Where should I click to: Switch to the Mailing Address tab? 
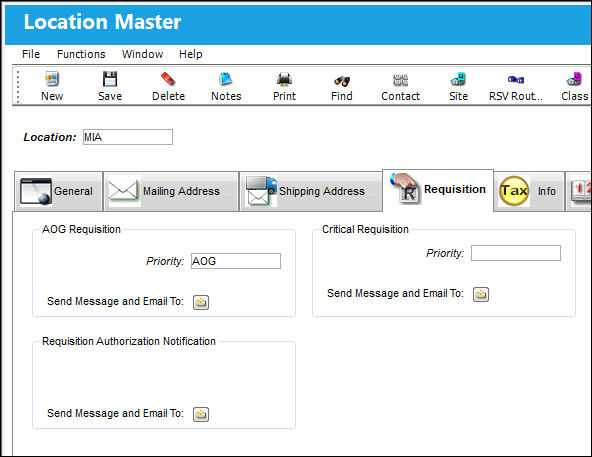point(171,191)
